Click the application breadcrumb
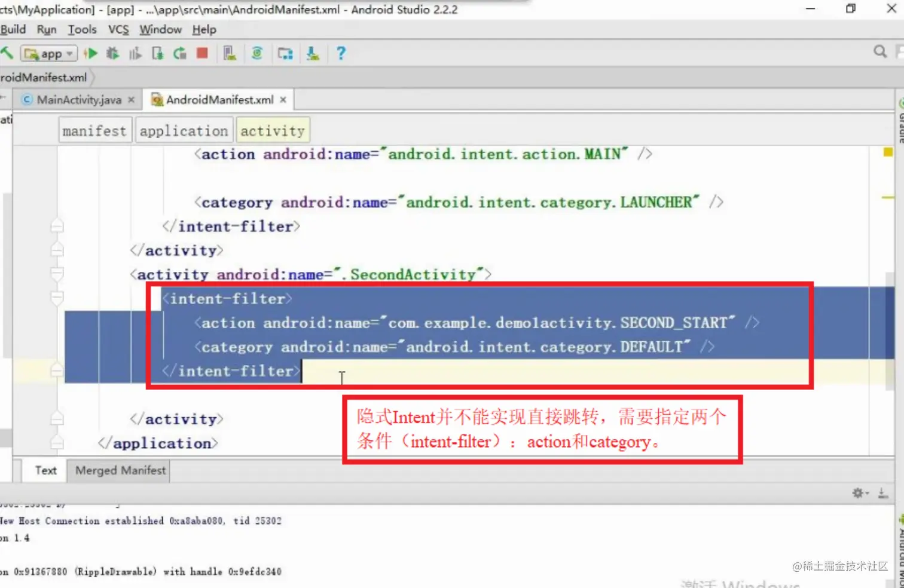Viewport: 904px width, 588px height. pyautogui.click(x=184, y=131)
